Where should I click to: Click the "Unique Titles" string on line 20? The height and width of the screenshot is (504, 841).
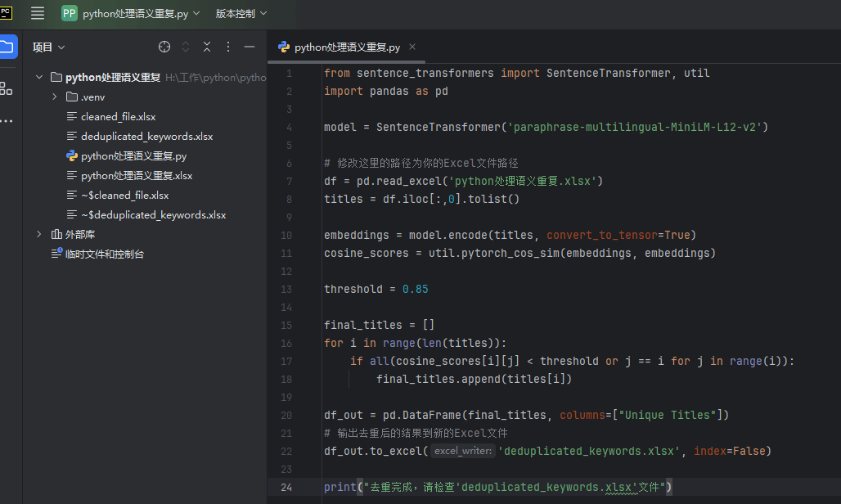[x=668, y=415]
